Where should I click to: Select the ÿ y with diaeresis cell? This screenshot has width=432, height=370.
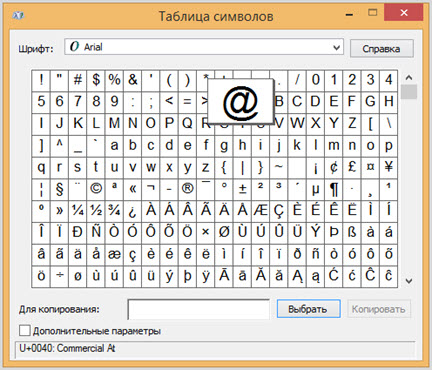(206, 276)
